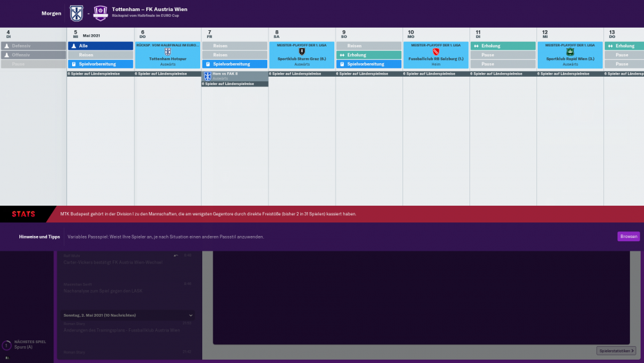
Task: Collapse the Sonntag, 2. Mai 2021 messages group
Action: (191, 315)
